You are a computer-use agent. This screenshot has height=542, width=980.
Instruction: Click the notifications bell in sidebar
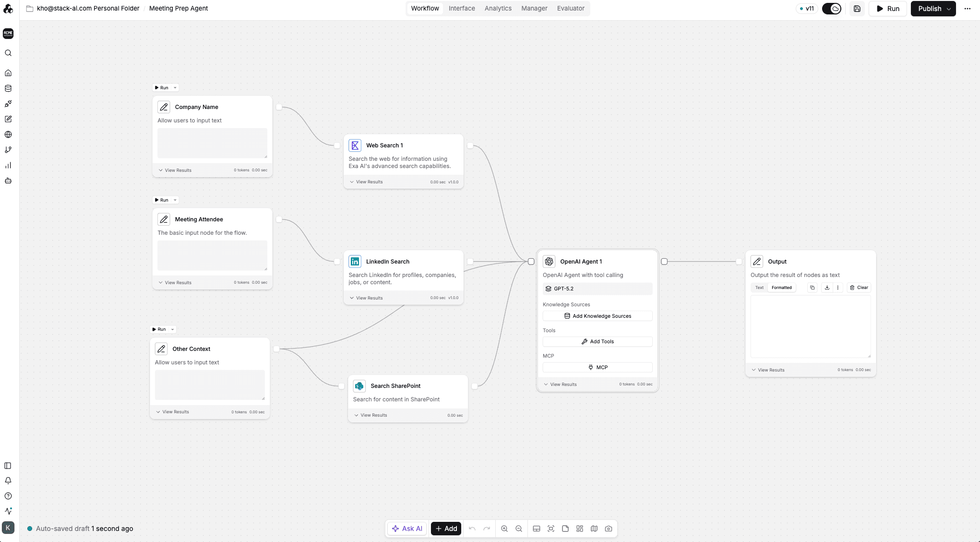pyautogui.click(x=8, y=481)
